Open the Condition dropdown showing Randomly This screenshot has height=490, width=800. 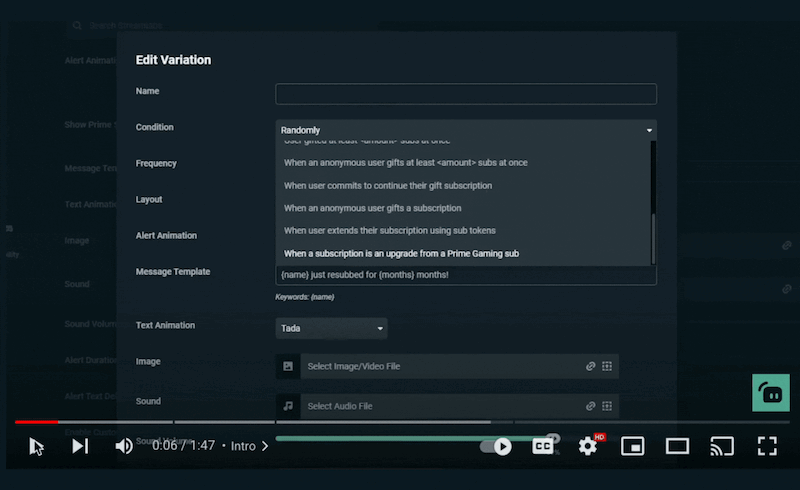(466, 130)
